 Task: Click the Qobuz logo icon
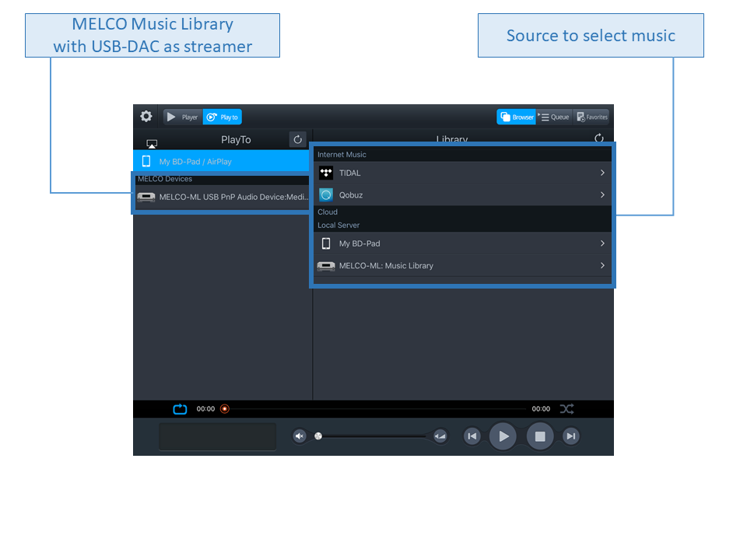[326, 194]
